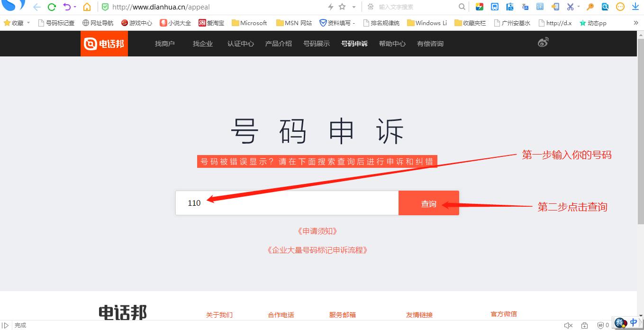
Task: Open the 找商户 navigation menu item
Action: pyautogui.click(x=164, y=44)
